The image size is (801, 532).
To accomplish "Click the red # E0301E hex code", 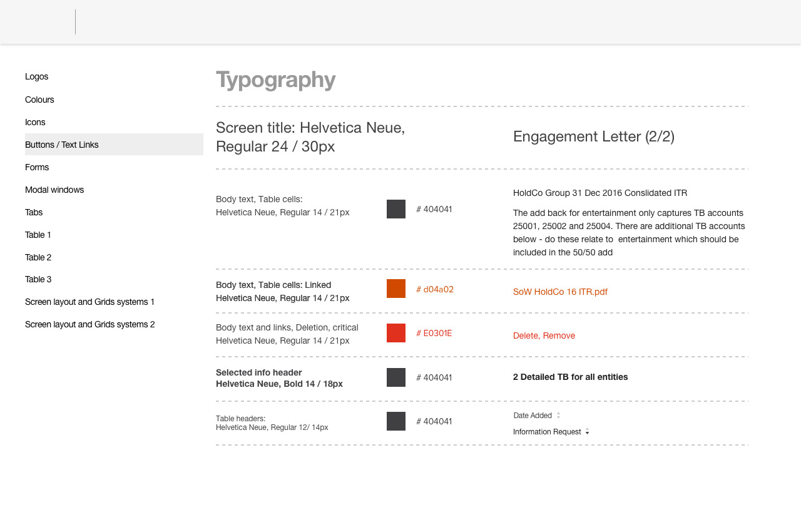I will (x=434, y=333).
